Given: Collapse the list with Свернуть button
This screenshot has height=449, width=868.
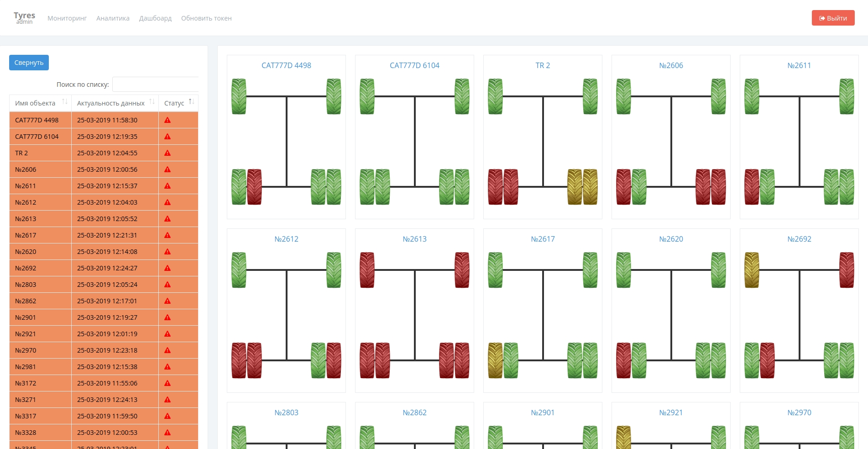Looking at the screenshot, I should [29, 63].
